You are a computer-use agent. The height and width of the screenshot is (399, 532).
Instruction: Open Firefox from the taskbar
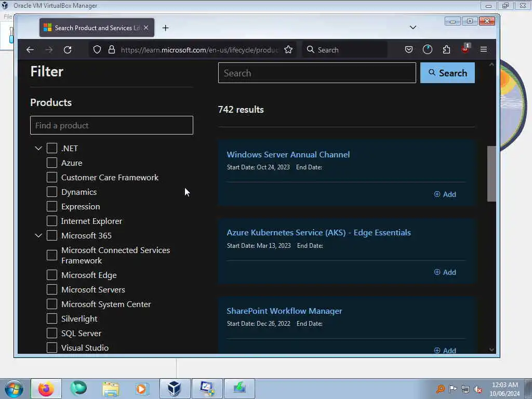(46, 389)
